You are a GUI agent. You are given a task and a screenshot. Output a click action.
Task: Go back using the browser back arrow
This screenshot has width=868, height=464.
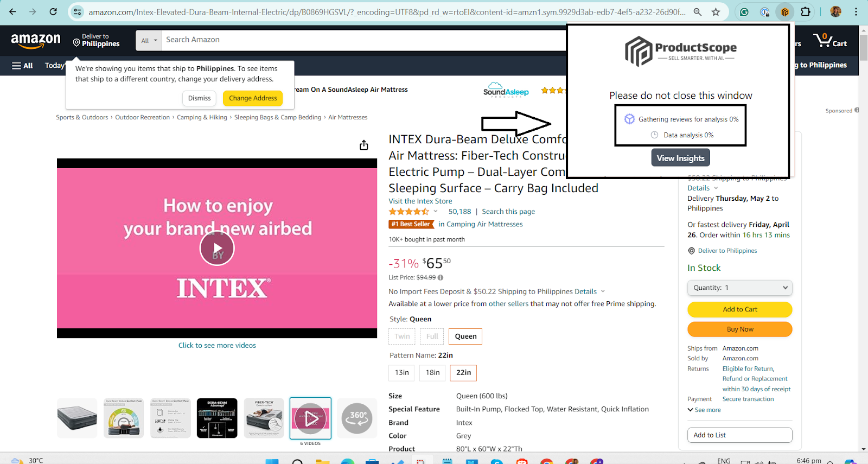(x=12, y=11)
